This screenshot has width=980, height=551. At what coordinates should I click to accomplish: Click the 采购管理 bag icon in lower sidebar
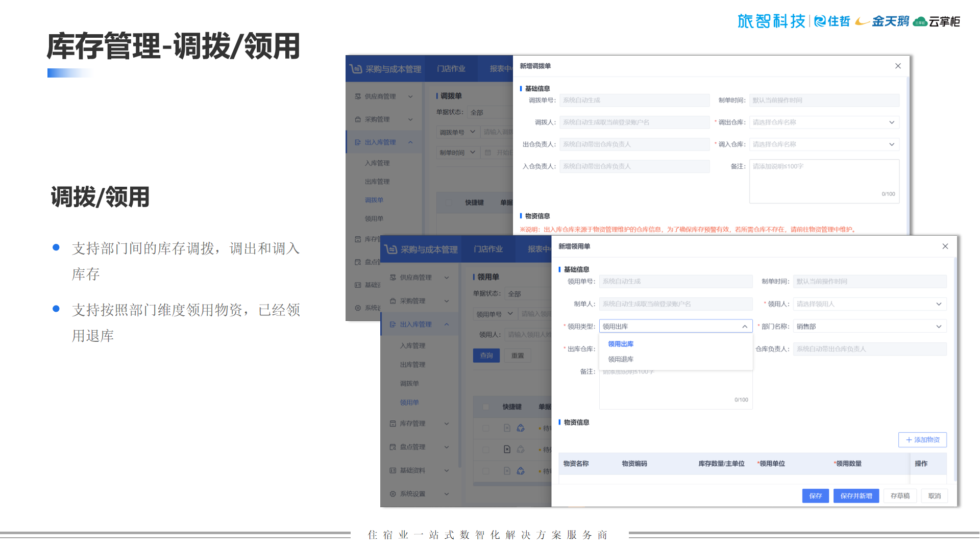[x=393, y=301]
